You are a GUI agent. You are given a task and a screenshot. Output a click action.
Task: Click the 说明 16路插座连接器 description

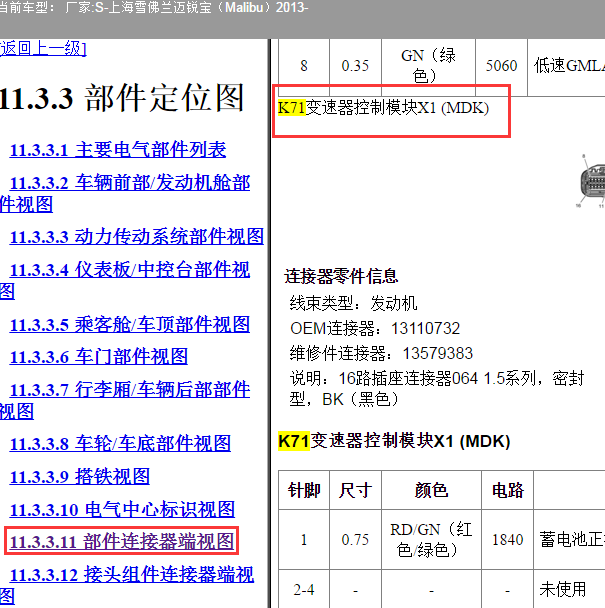(437, 389)
